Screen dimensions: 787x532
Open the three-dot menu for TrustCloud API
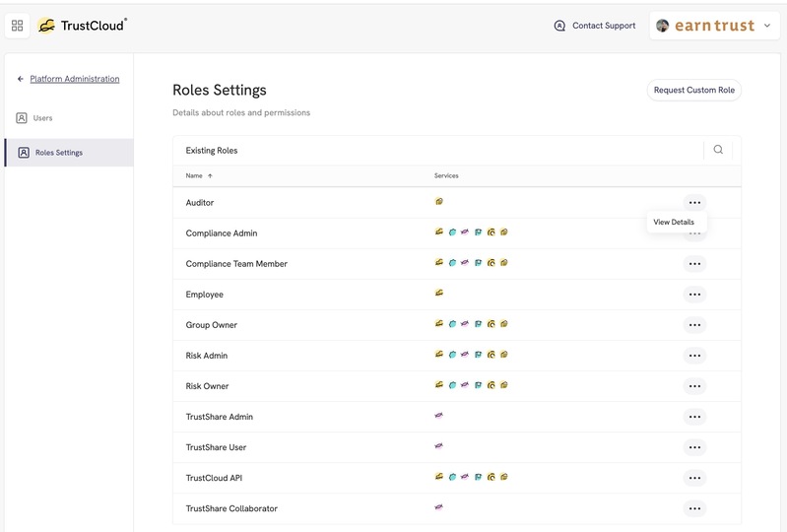tap(694, 478)
